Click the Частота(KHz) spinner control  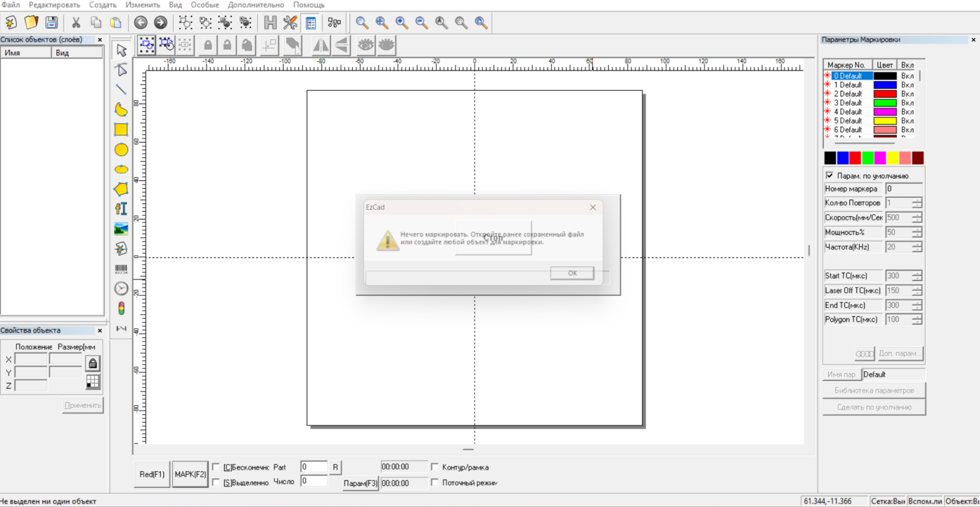pyautogui.click(x=917, y=247)
